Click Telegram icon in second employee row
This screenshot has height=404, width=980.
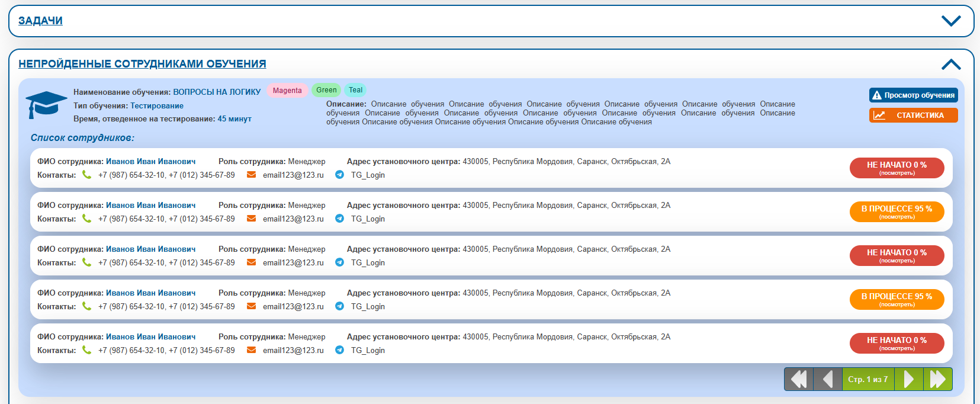(339, 219)
